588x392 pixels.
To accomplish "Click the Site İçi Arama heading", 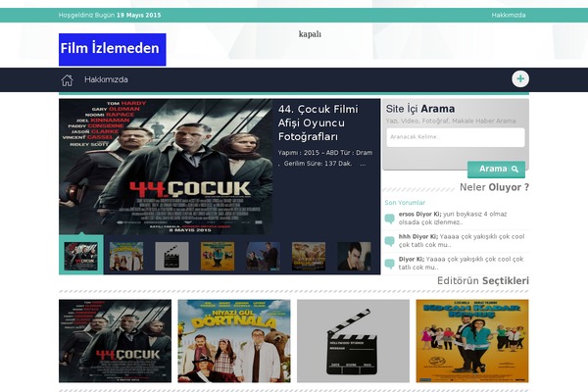I will 420,109.
